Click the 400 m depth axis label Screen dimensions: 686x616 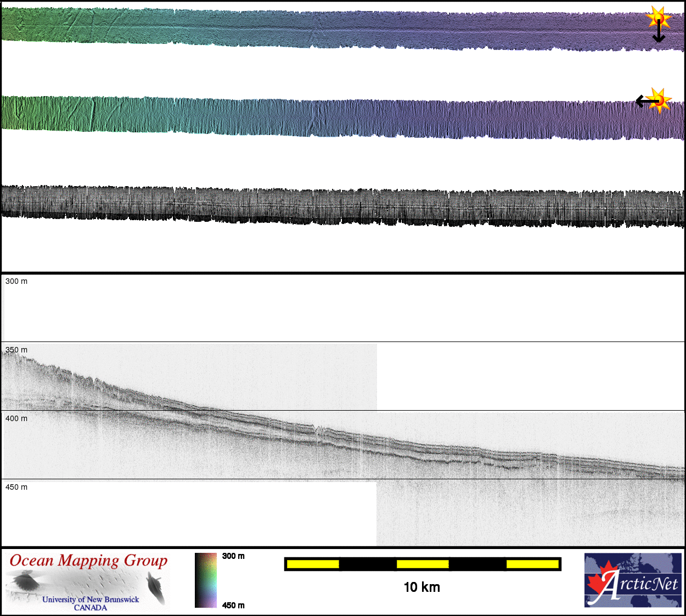[x=16, y=418]
